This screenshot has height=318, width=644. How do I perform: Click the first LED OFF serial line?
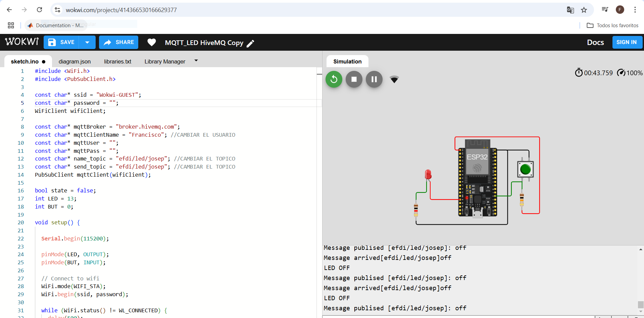[x=337, y=268]
